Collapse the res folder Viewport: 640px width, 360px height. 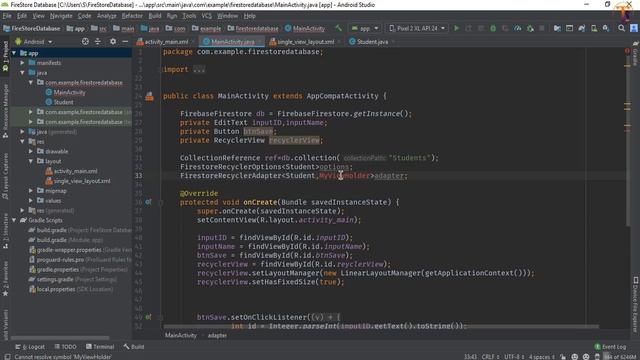click(22, 142)
